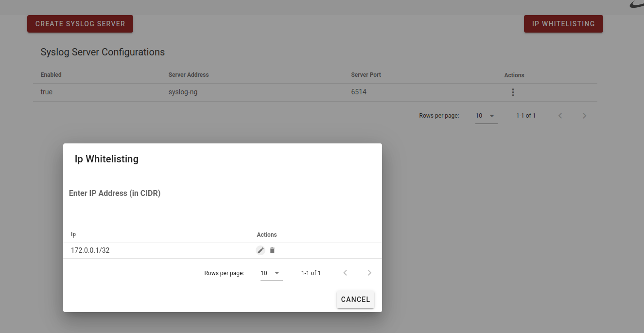Go to previous page of syslog server table
The width and height of the screenshot is (644, 333).
pos(560,116)
